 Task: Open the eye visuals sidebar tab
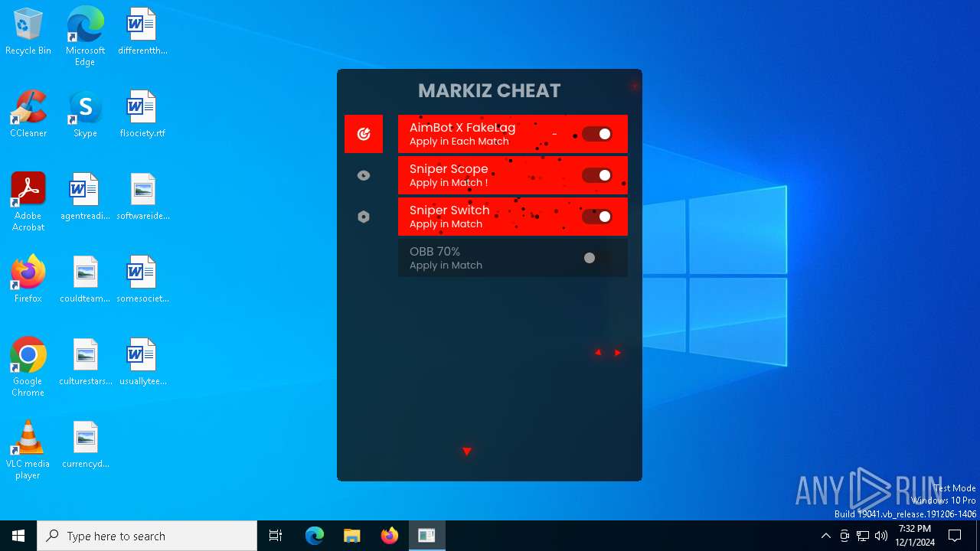364,175
